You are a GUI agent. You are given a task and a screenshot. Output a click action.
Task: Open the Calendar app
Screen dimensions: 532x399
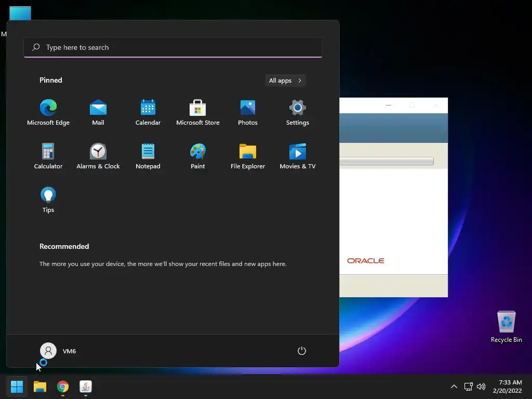148,113
